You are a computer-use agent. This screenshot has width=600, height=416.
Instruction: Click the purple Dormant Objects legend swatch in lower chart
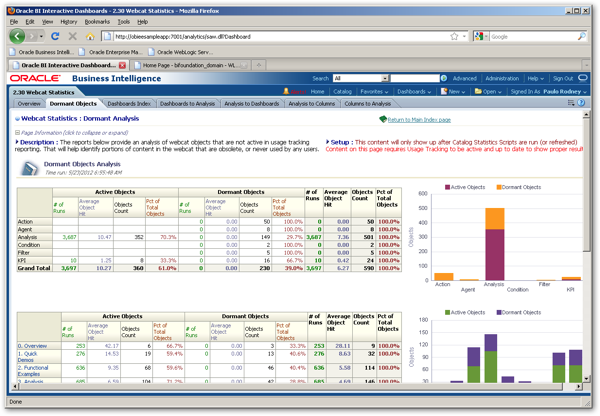499,312
